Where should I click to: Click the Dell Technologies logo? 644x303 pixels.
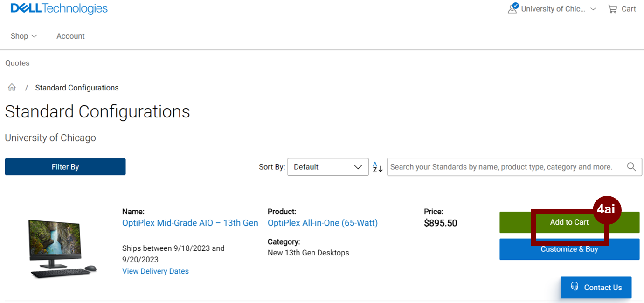click(59, 8)
